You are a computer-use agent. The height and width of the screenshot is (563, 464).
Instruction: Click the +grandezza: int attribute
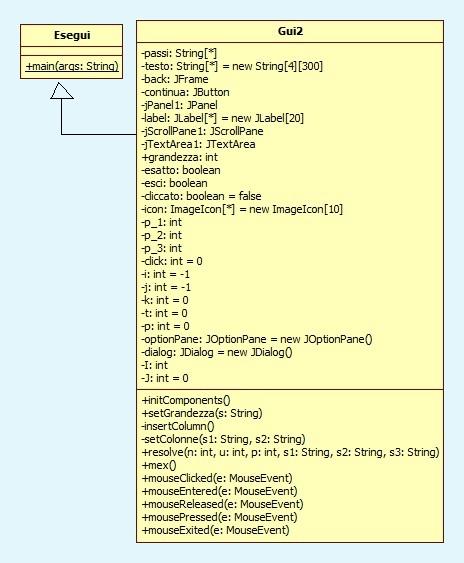point(180,157)
